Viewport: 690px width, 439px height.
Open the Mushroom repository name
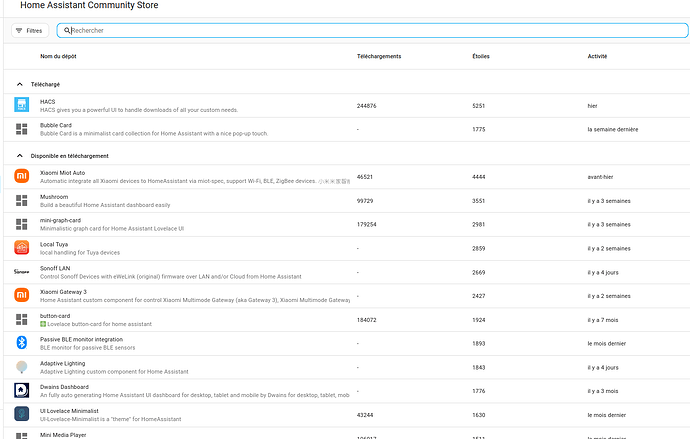pos(54,197)
